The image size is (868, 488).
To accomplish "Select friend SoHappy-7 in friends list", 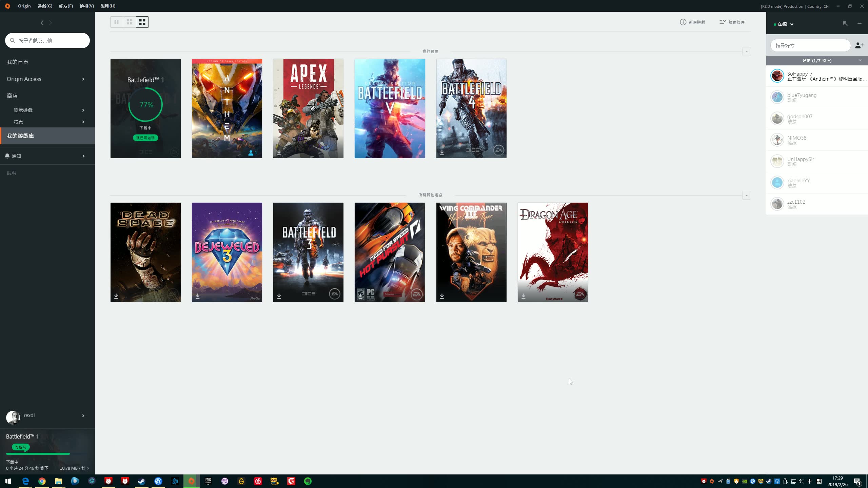I will [x=817, y=76].
